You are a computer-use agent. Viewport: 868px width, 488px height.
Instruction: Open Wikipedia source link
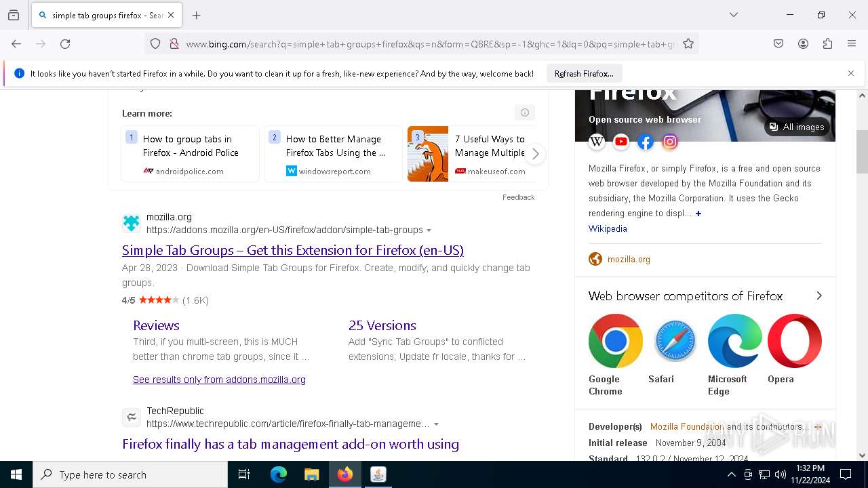[x=608, y=228]
